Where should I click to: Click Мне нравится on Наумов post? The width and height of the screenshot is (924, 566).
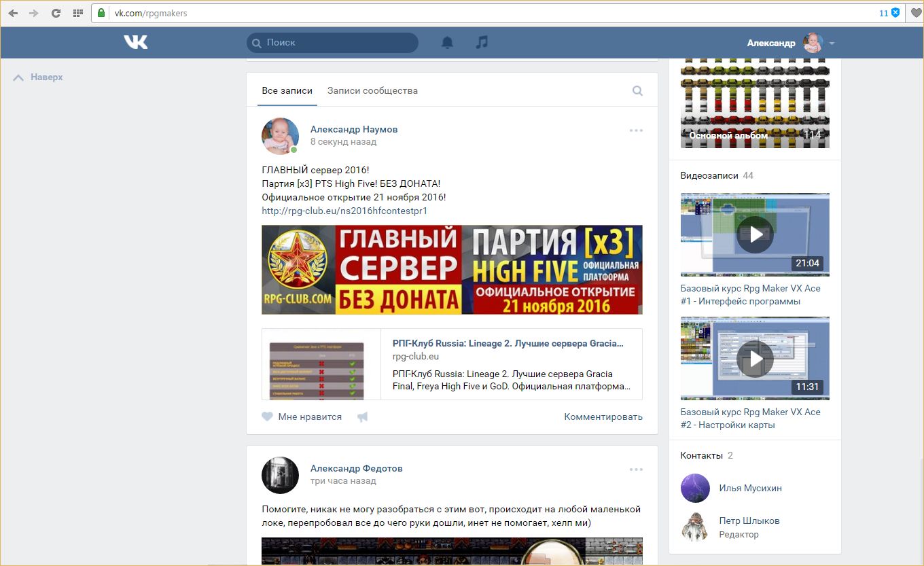[310, 417]
